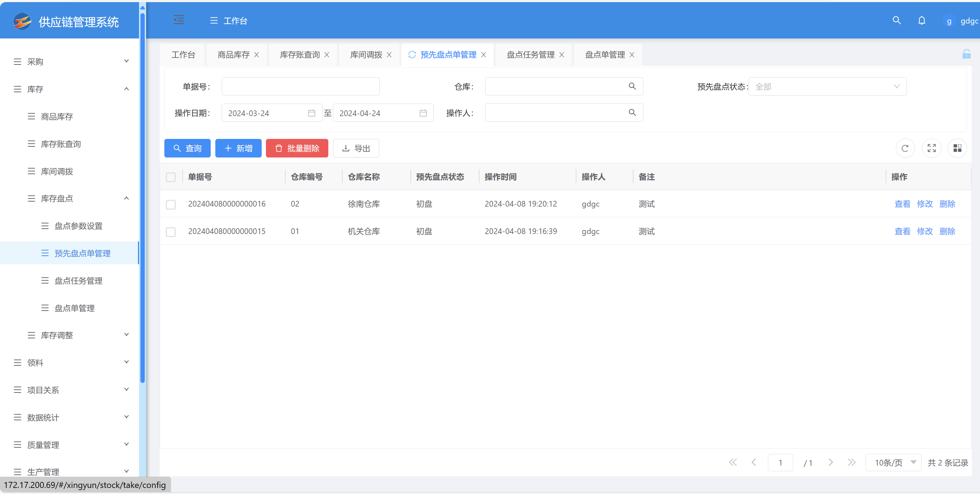Select the checkbox for row 202404080000000016

pyautogui.click(x=170, y=204)
